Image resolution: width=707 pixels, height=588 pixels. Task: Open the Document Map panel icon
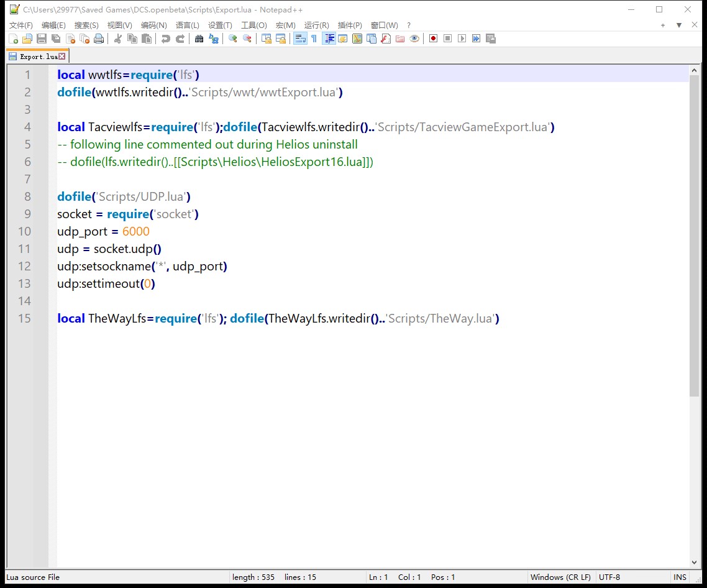pos(357,39)
